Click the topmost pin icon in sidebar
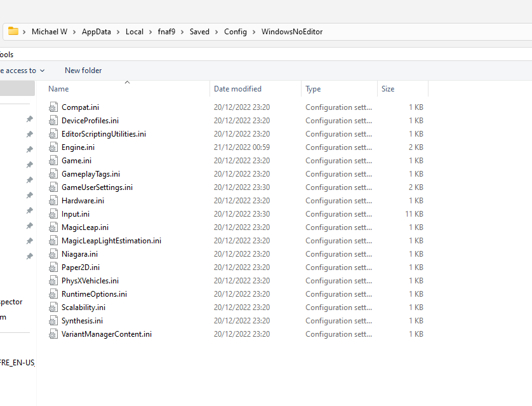This screenshot has height=406, width=532. [x=29, y=119]
